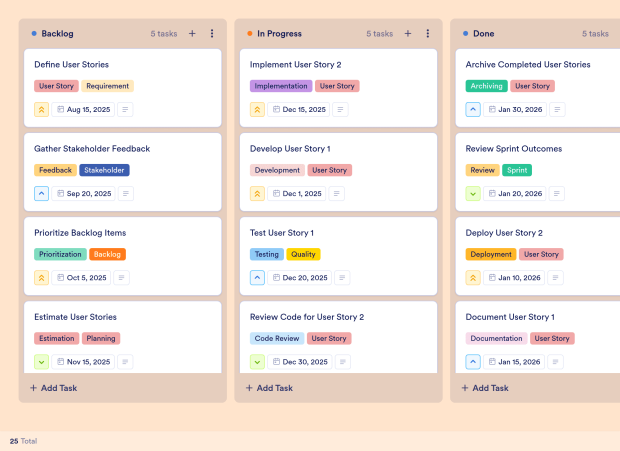This screenshot has width=620, height=451.
Task: Click priority icon on Document User Story 1
Action: click(473, 362)
